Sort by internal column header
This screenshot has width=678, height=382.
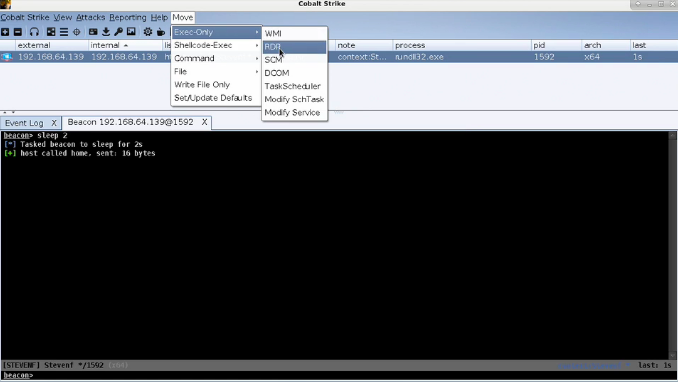point(125,45)
